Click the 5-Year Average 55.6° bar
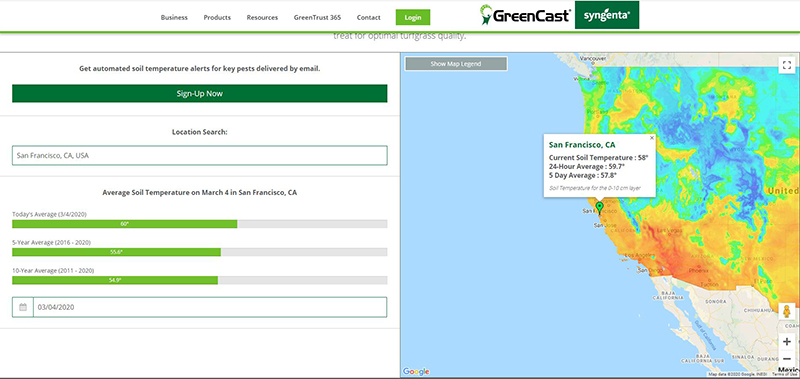Image resolution: width=800 pixels, height=379 pixels. 199,252
